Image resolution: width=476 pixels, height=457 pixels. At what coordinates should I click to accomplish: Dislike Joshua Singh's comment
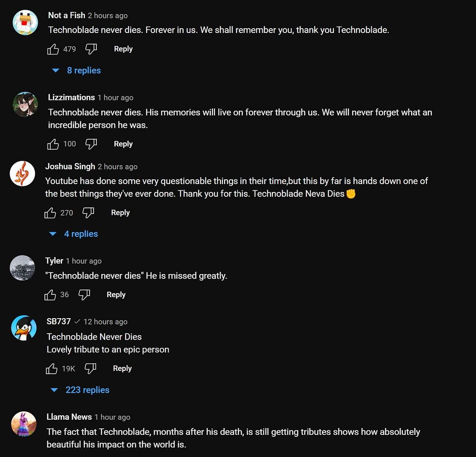tap(88, 213)
